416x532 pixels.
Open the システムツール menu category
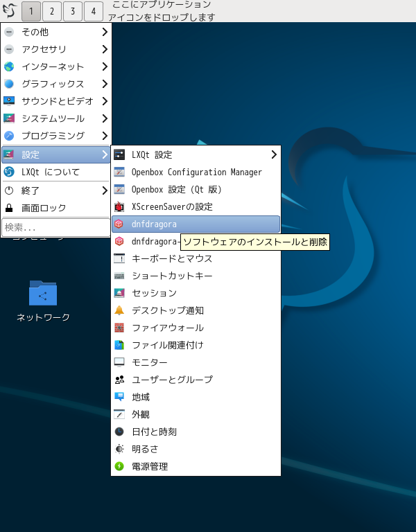tap(55, 118)
